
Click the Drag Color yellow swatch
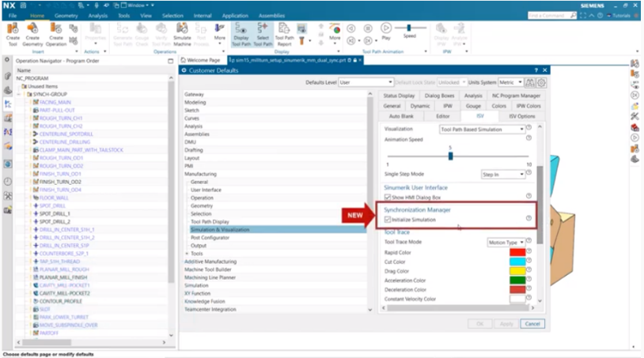[517, 270]
